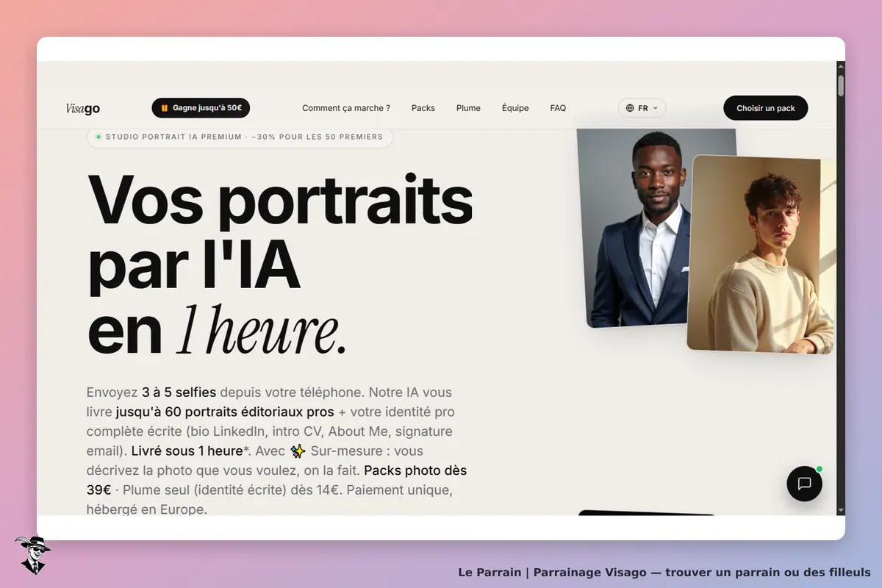Click the "Choisir un pack" button
882x588 pixels.
click(x=765, y=108)
